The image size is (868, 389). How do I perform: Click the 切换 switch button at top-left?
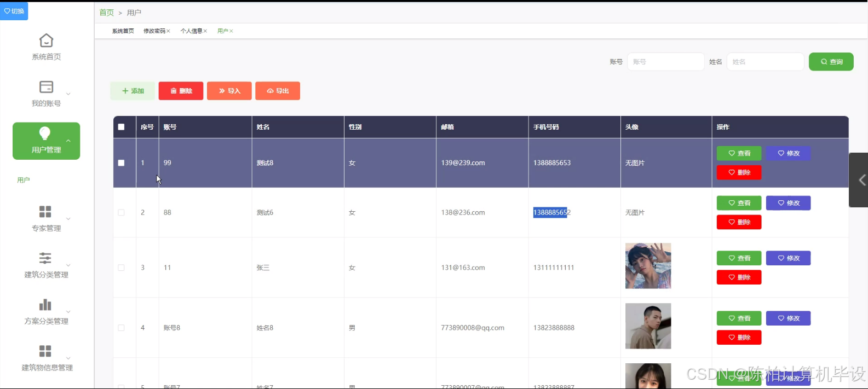tap(14, 11)
